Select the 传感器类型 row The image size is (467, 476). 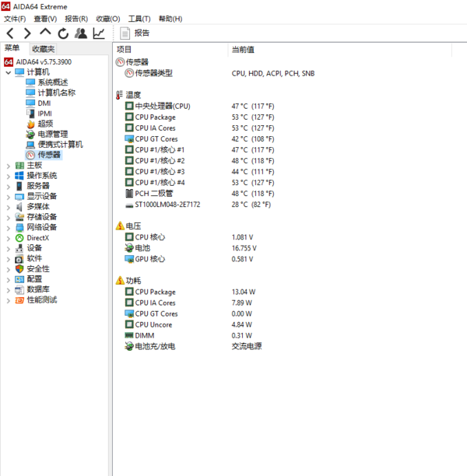[x=219, y=73]
